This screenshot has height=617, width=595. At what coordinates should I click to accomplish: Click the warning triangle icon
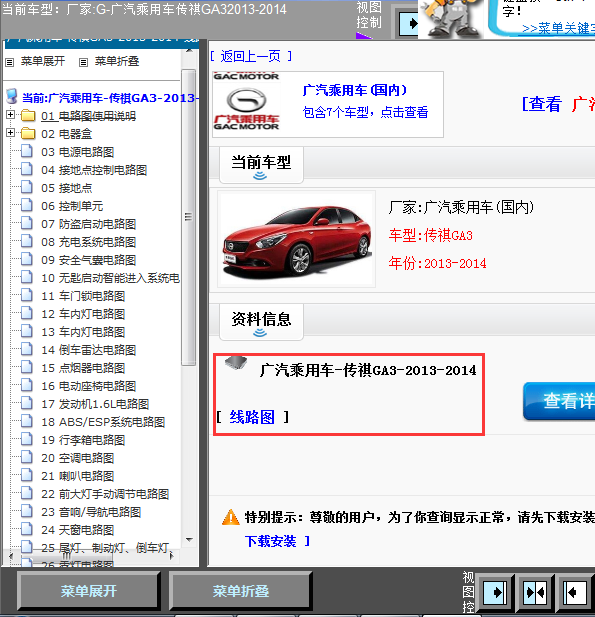tap(231, 517)
